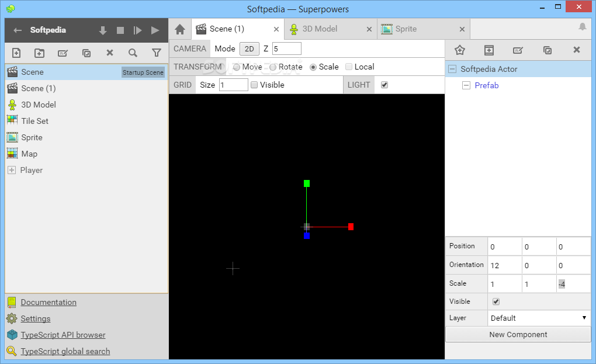
Task: Open the Settings link
Action: coord(35,319)
